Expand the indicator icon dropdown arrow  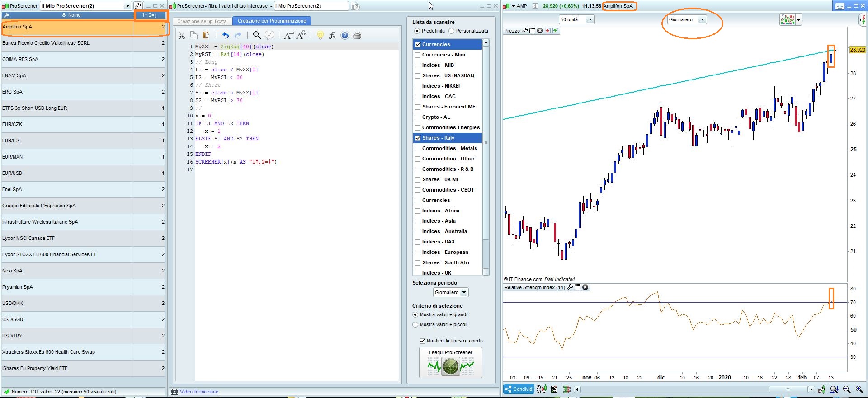coord(799,19)
